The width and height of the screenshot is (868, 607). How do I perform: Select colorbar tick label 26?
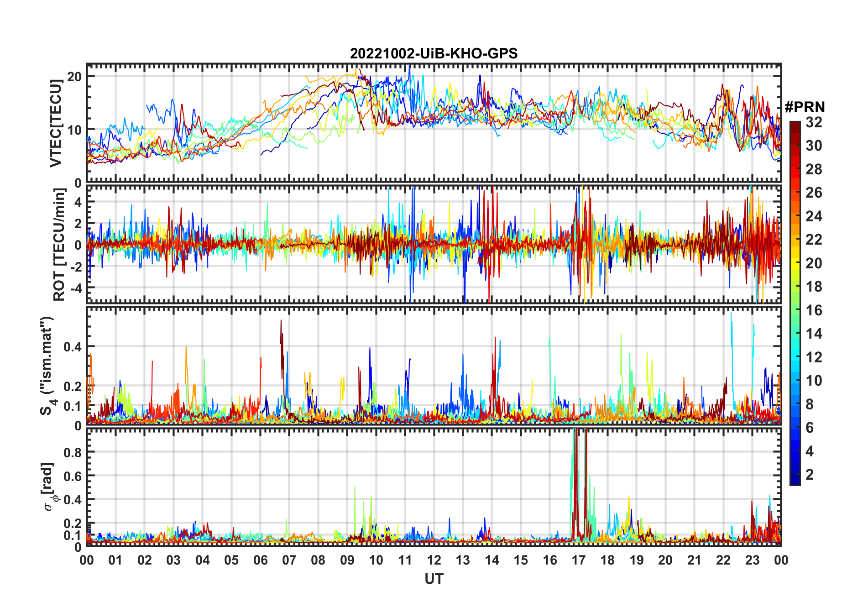tap(814, 193)
